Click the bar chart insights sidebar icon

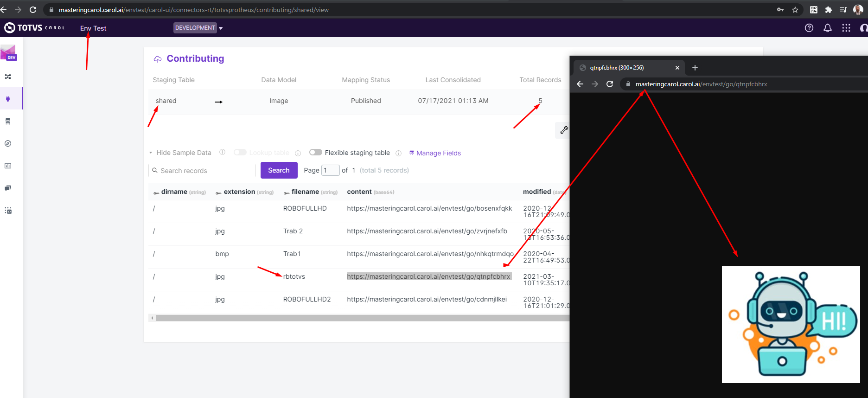8,166
